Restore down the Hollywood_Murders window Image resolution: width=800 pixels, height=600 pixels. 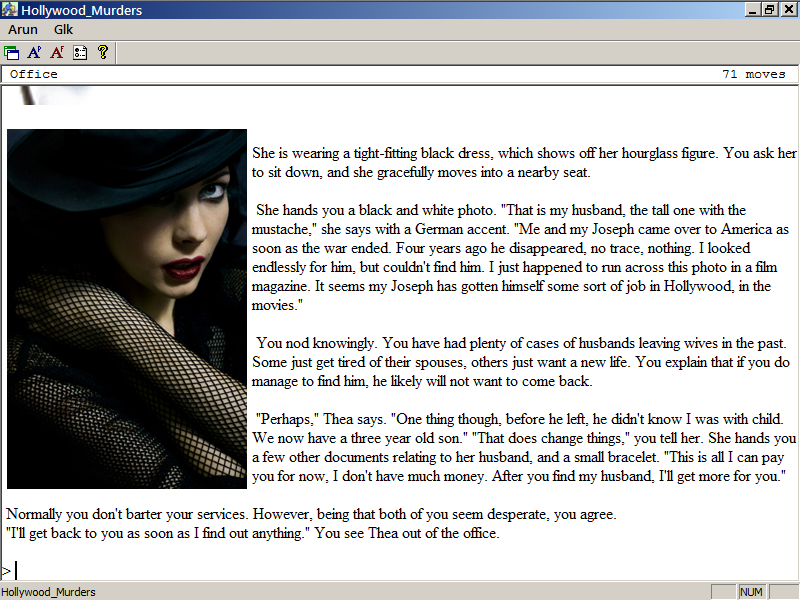pyautogui.click(x=769, y=10)
